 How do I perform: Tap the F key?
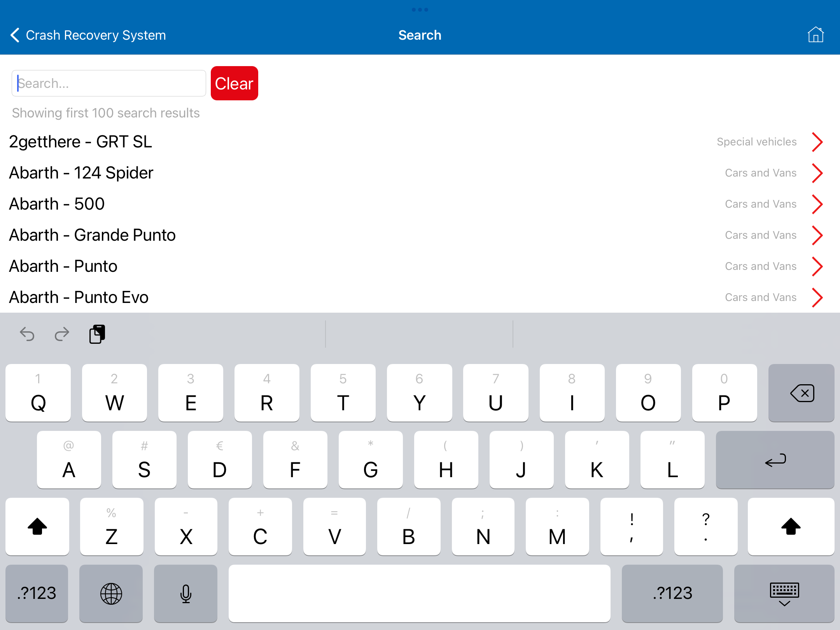click(295, 460)
